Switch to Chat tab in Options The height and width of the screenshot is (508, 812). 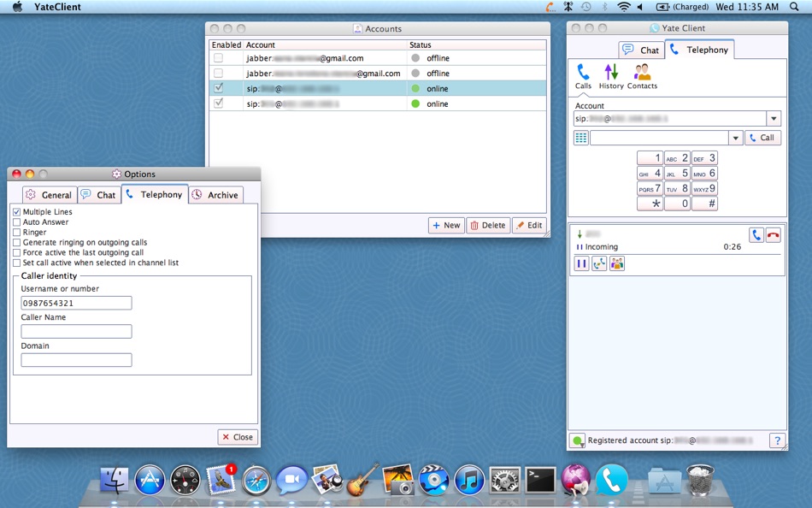tap(99, 195)
